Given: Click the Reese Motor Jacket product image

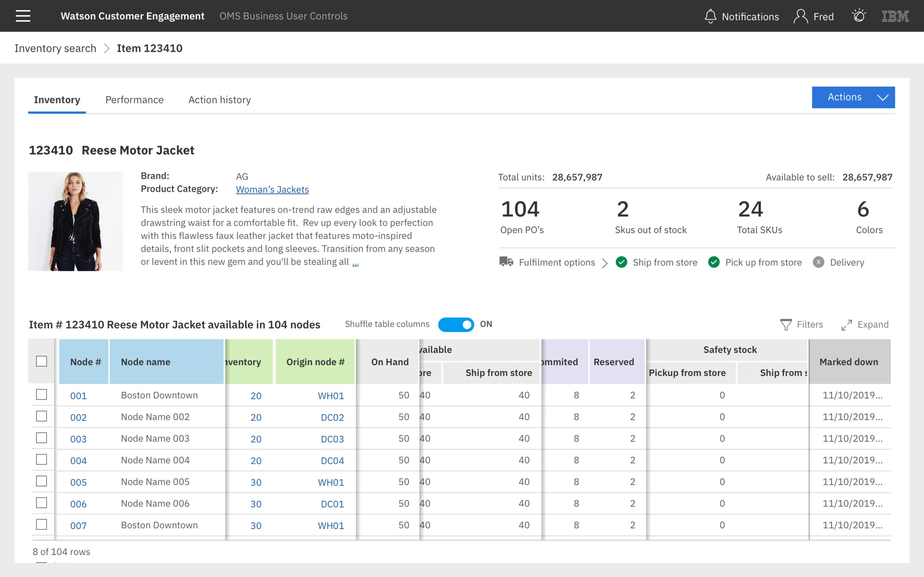Looking at the screenshot, I should [76, 221].
